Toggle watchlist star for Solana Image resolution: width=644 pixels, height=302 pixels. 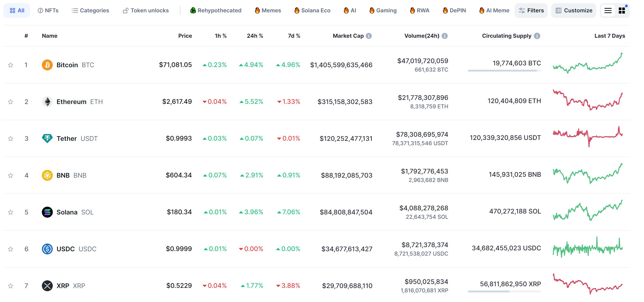(x=11, y=213)
